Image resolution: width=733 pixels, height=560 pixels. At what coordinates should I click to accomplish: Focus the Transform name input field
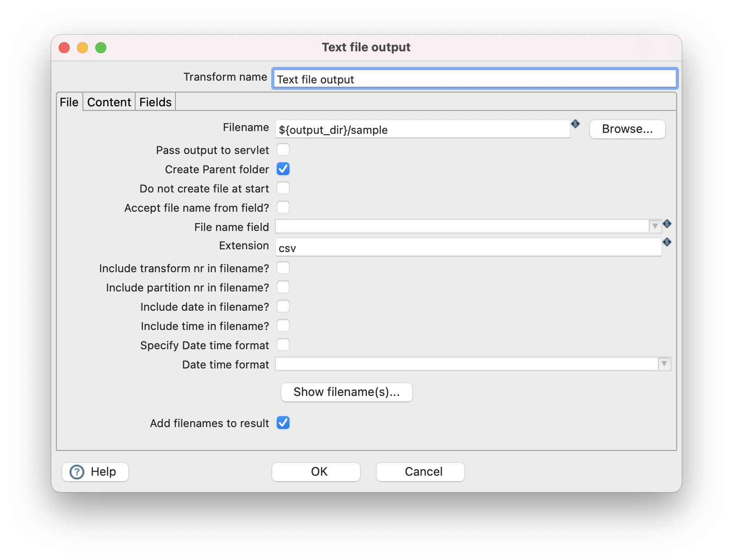click(x=475, y=79)
